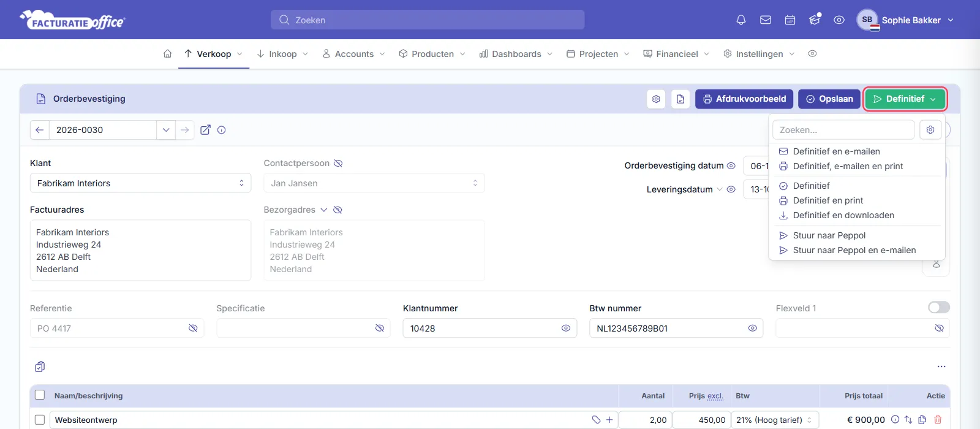Open the notifications bell
The height and width of the screenshot is (429, 980).
click(741, 20)
